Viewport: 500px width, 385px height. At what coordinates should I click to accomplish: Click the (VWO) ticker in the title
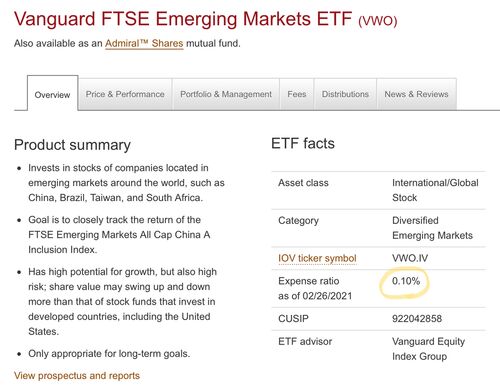[378, 21]
